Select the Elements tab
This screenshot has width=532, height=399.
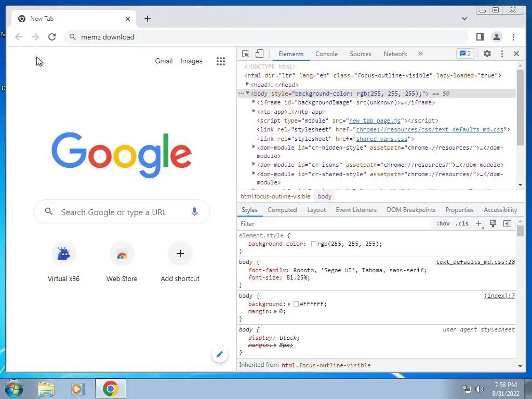click(291, 54)
